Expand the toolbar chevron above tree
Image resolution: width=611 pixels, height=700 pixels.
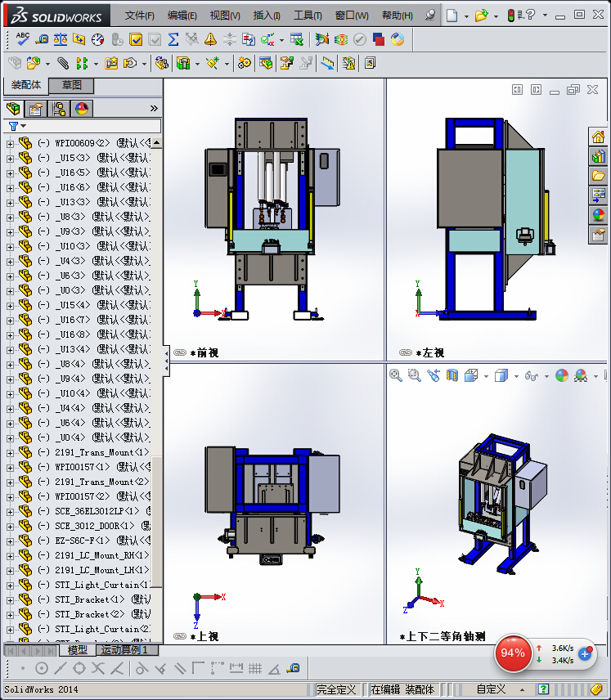pos(154,109)
